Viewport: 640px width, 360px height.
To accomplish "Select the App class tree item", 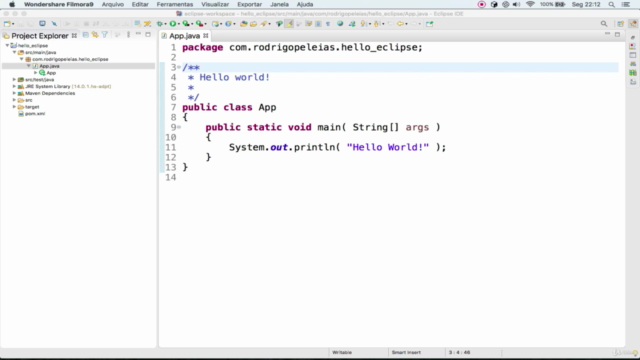I will click(47, 73).
